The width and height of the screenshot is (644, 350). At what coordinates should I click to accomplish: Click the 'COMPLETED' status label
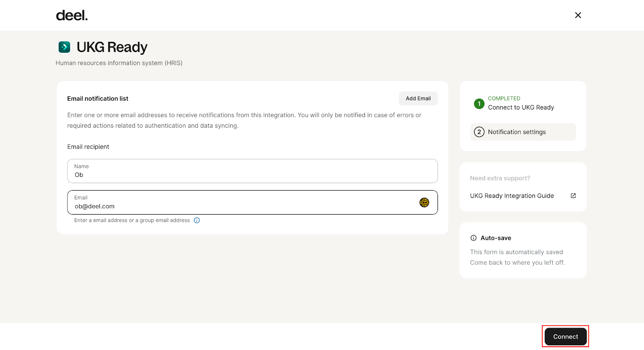(504, 98)
